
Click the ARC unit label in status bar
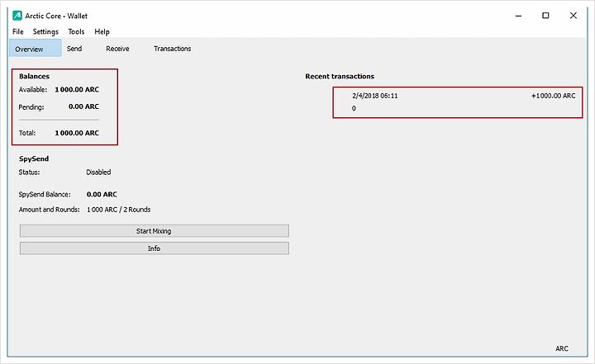tap(562, 348)
